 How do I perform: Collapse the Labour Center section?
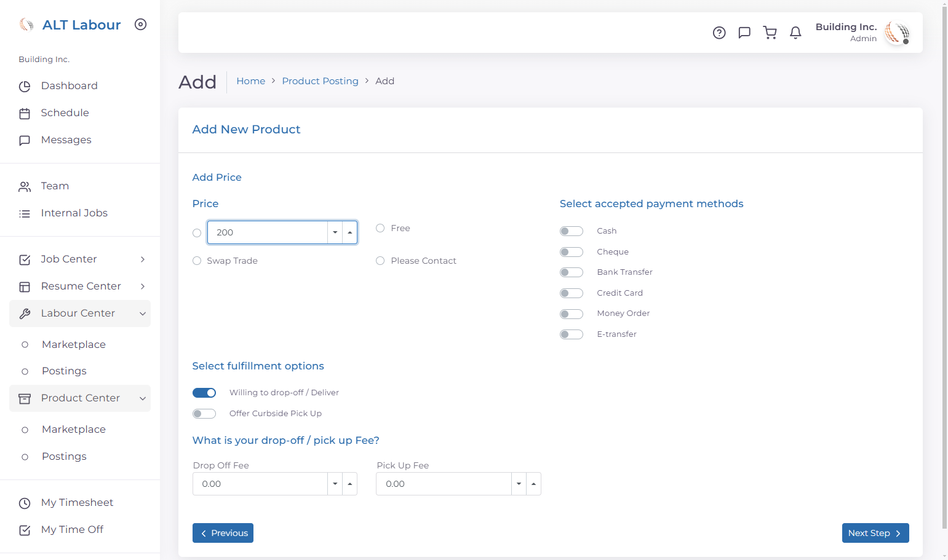pos(80,314)
